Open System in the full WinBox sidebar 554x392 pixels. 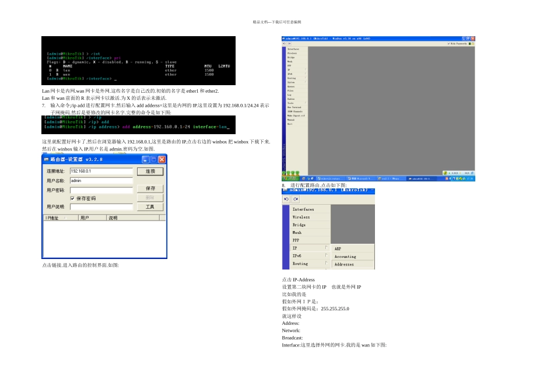[296, 82]
